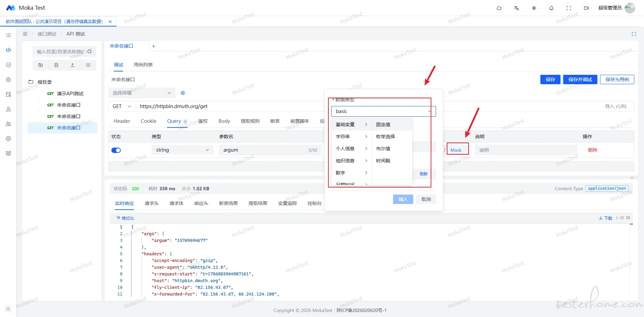
Task: Click the Mock button in parameter row
Action: (456, 150)
